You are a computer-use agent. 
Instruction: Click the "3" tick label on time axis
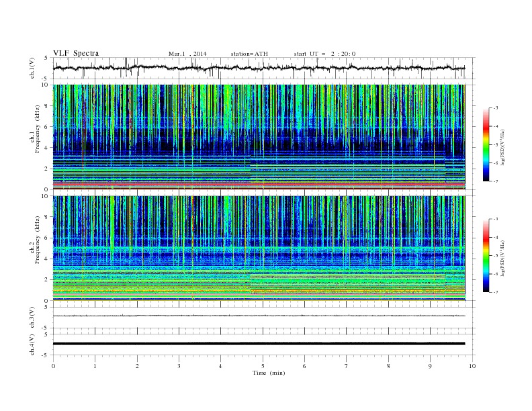(179, 366)
